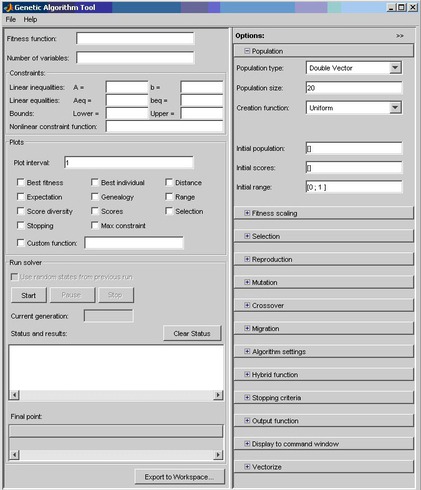This screenshot has height=490, width=421.
Task: Open the File menu
Action: [x=11, y=20]
